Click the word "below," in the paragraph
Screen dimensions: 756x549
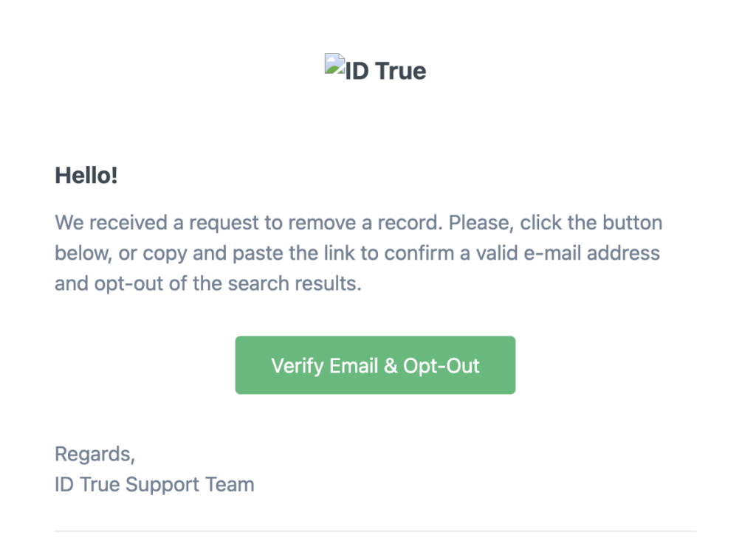click(x=82, y=253)
